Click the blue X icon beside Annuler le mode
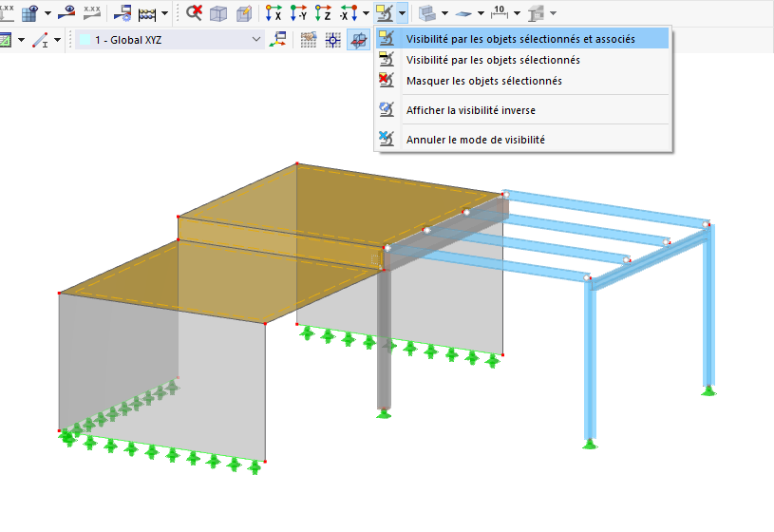The width and height of the screenshot is (774, 532). tap(387, 139)
